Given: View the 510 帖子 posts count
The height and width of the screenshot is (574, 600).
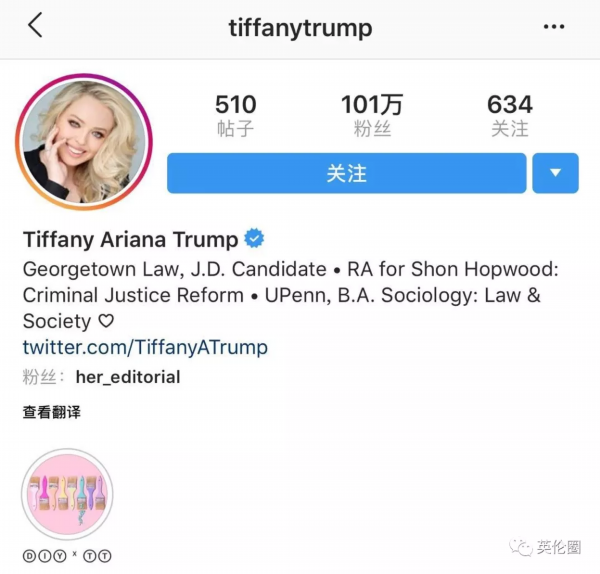Looking at the screenshot, I should (235, 115).
